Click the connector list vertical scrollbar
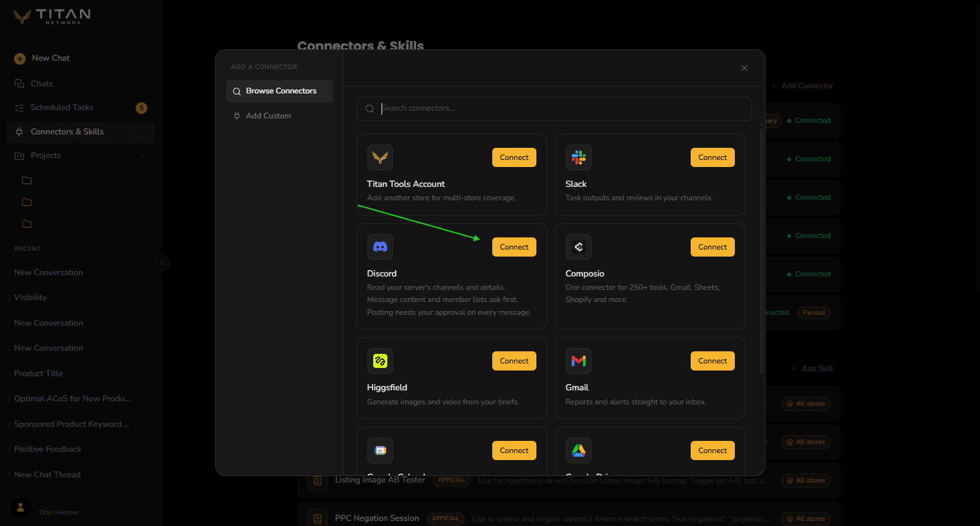This screenshot has width=980, height=526. click(761, 251)
